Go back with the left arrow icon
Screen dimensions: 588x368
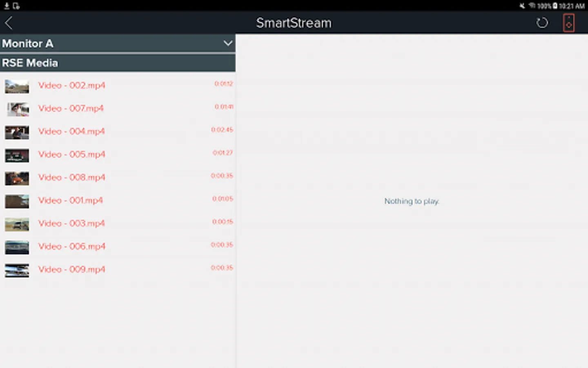(x=9, y=23)
